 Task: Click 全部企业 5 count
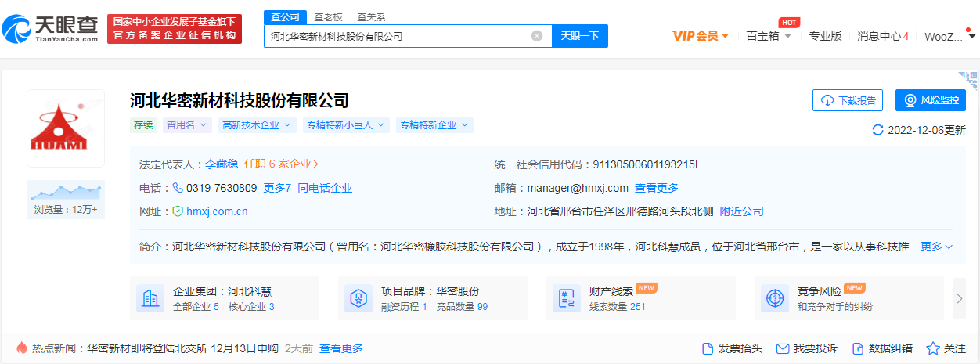tap(196, 307)
